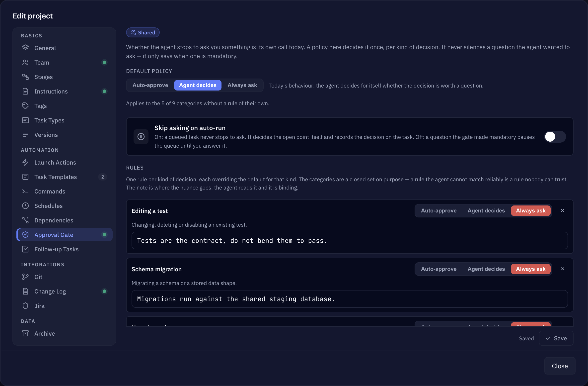
Task: Edit the Schema migration note field
Action: pyautogui.click(x=350, y=299)
